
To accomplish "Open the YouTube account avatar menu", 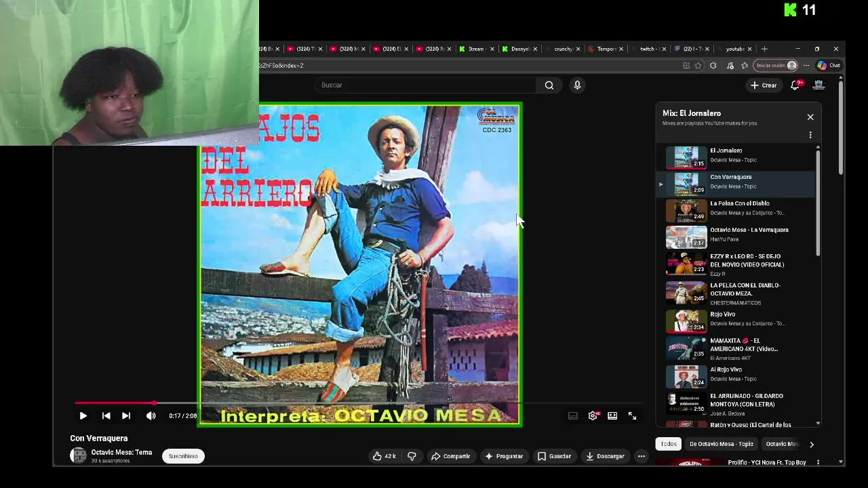I will (818, 85).
